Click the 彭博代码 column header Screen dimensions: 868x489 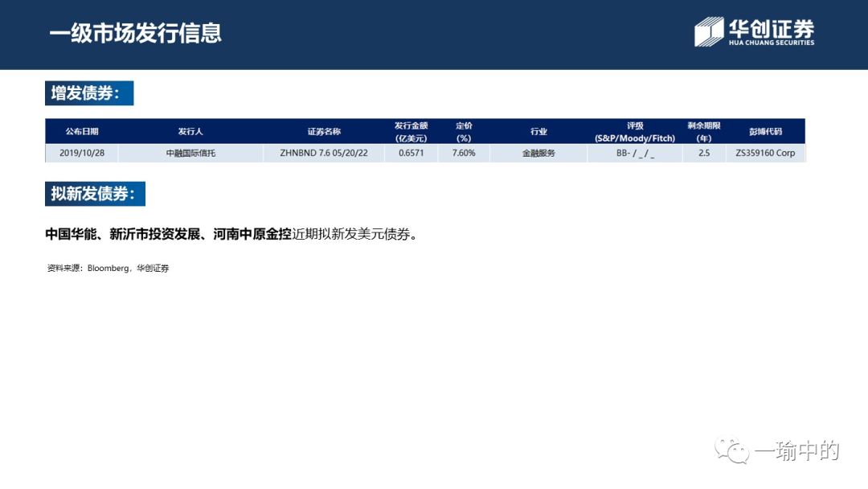pos(766,131)
